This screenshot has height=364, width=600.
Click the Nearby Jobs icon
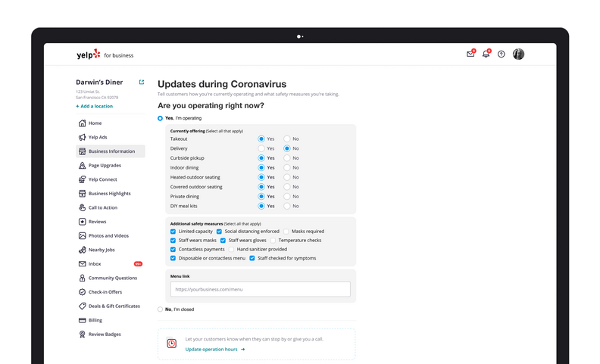click(x=82, y=250)
